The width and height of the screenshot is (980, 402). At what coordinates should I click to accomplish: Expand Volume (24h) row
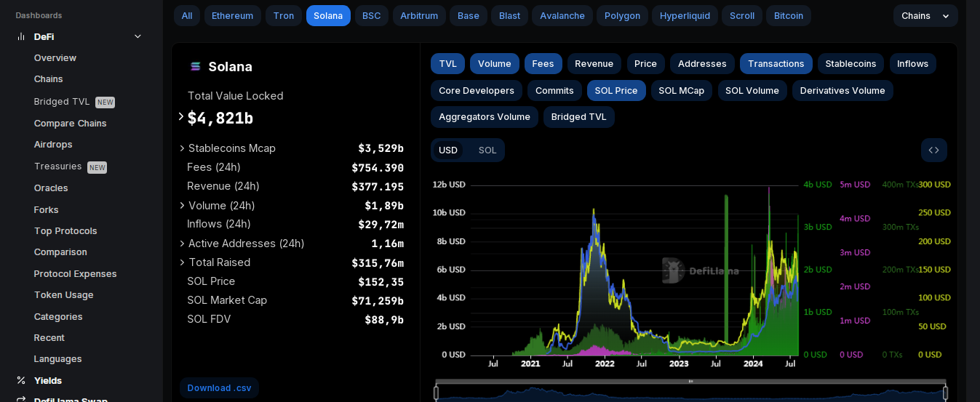[182, 206]
